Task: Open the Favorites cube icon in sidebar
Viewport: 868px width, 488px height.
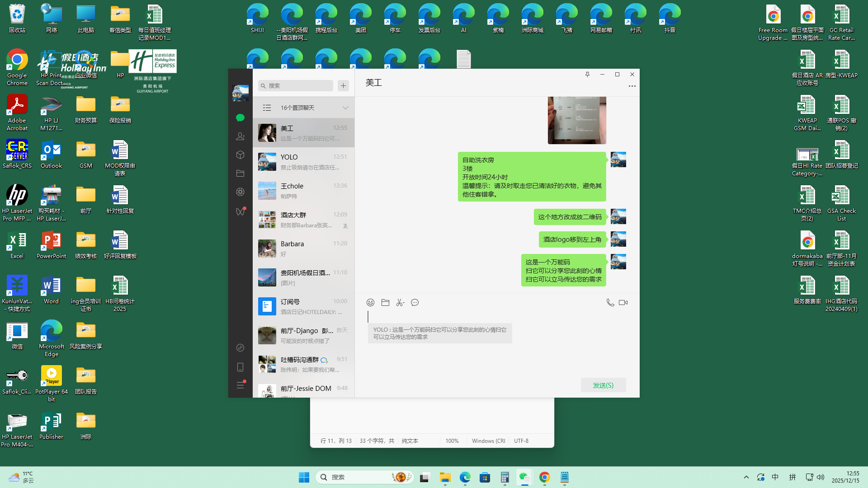Action: pyautogui.click(x=240, y=155)
